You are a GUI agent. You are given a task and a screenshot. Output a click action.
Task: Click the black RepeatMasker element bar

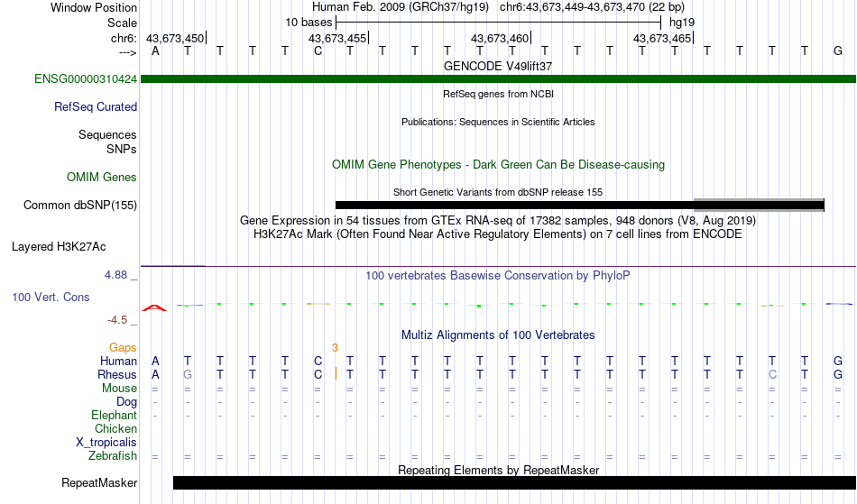coord(514,482)
